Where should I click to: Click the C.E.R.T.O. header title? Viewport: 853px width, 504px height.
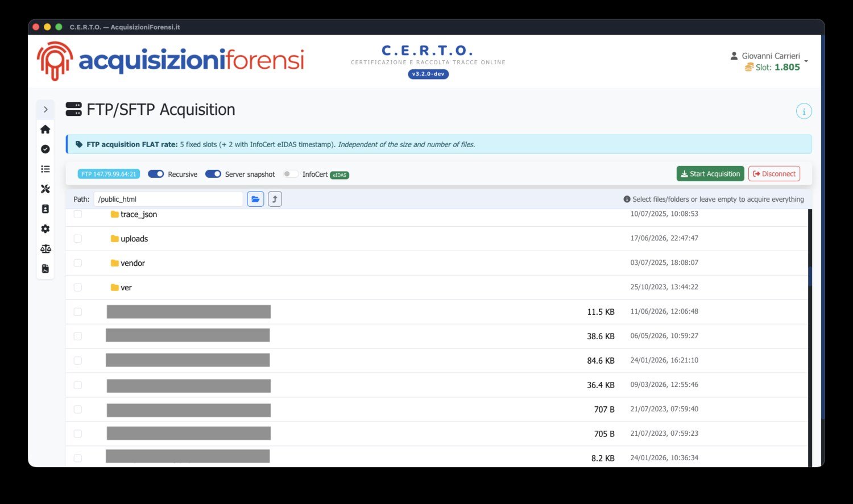(428, 51)
